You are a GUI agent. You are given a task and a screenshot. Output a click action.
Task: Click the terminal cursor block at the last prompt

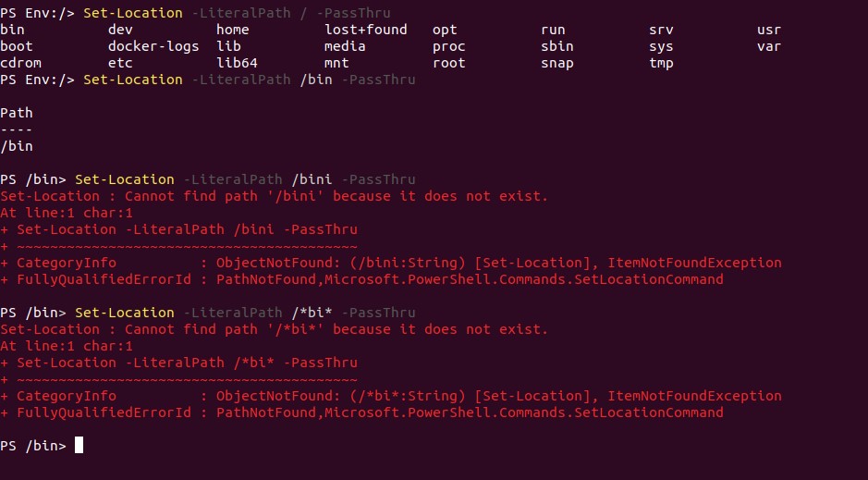click(x=79, y=446)
